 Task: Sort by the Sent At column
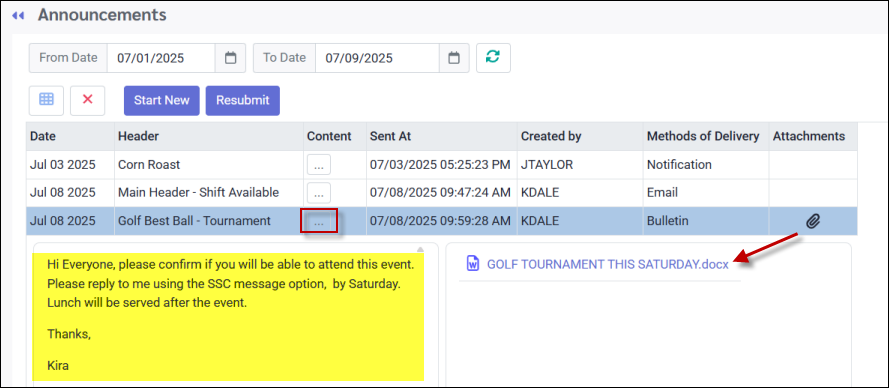(x=442, y=136)
